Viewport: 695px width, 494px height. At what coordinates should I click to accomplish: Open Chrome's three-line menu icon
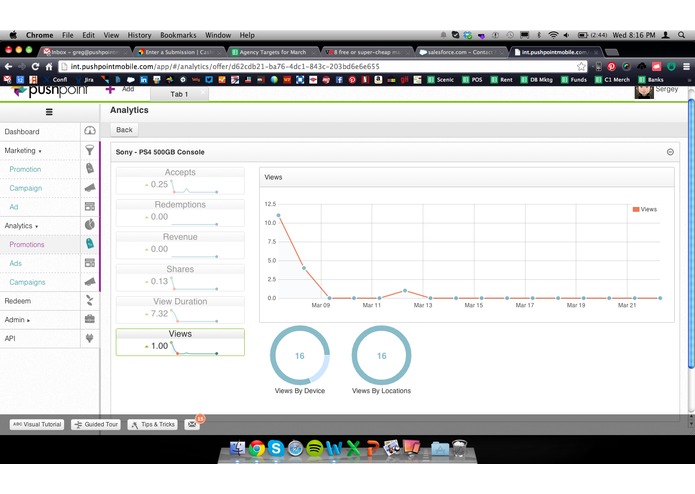pyautogui.click(x=686, y=66)
